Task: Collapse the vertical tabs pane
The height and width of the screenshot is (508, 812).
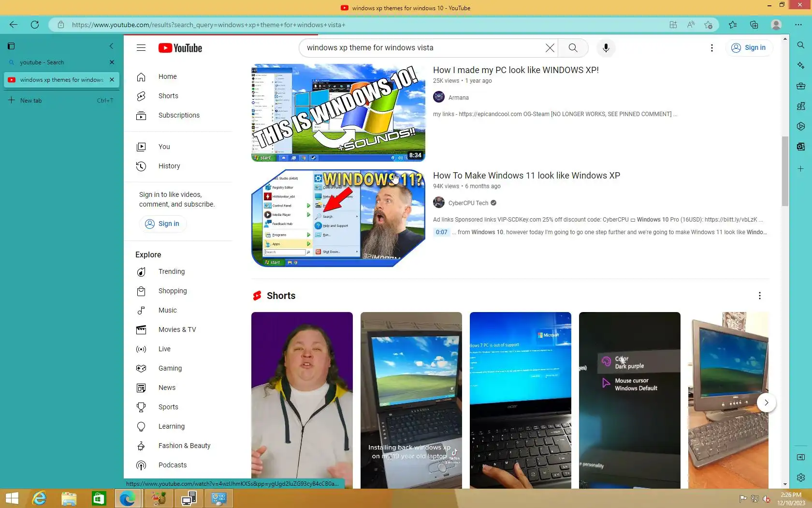Action: pos(111,46)
